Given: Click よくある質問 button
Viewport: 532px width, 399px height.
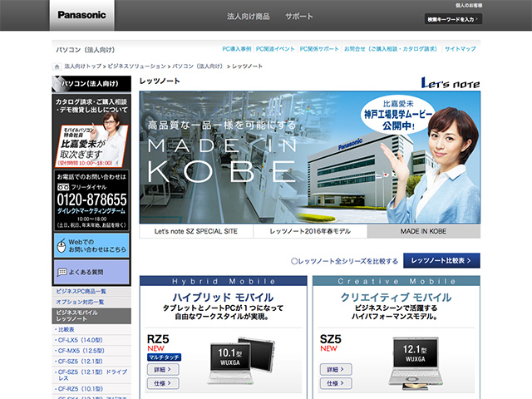Looking at the screenshot, I should tap(91, 272).
